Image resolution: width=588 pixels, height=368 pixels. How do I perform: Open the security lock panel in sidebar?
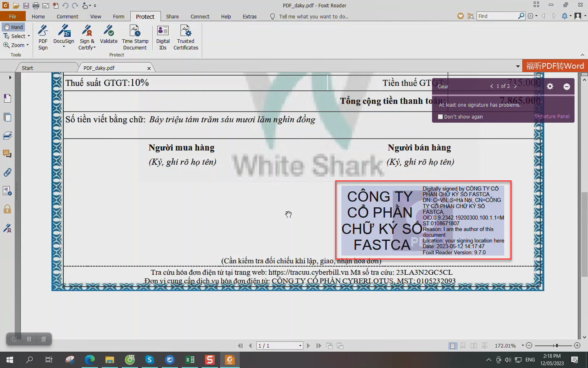[x=7, y=209]
